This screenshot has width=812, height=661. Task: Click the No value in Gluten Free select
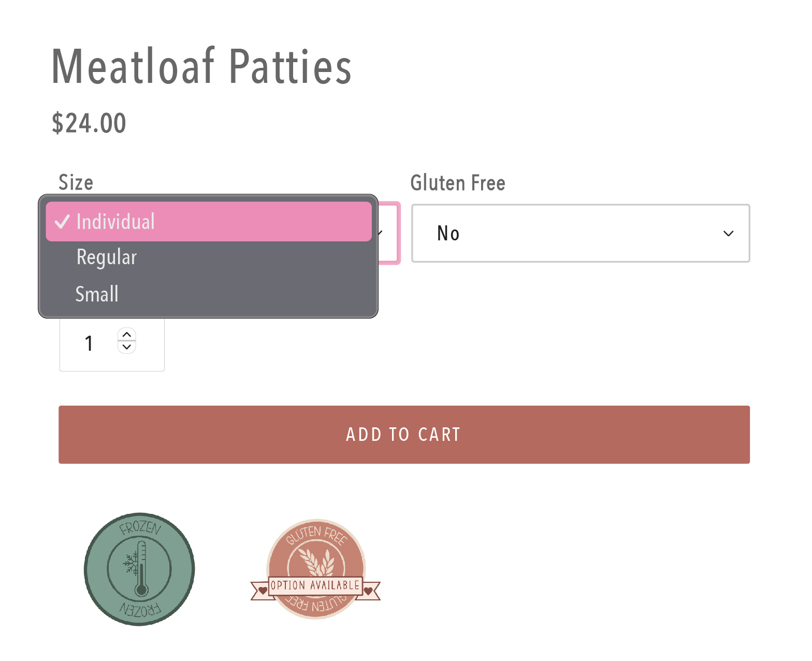click(x=448, y=234)
